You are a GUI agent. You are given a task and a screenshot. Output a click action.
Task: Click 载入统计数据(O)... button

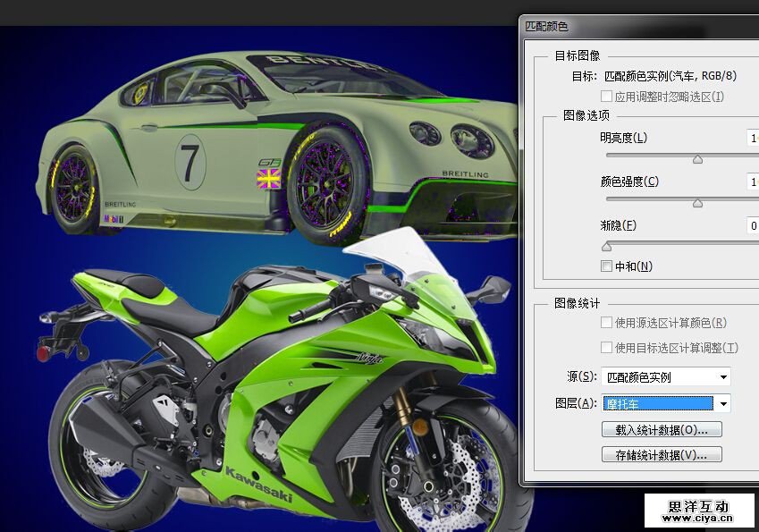click(662, 430)
